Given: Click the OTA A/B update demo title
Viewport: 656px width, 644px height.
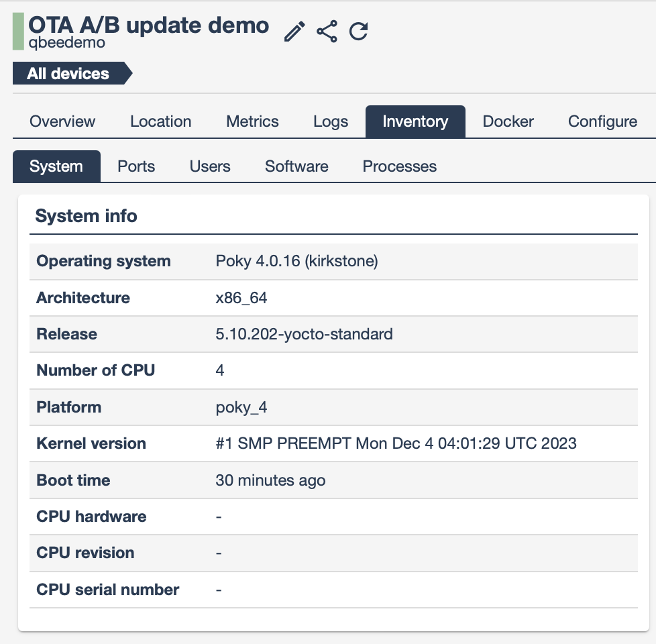Looking at the screenshot, I should click(x=148, y=25).
